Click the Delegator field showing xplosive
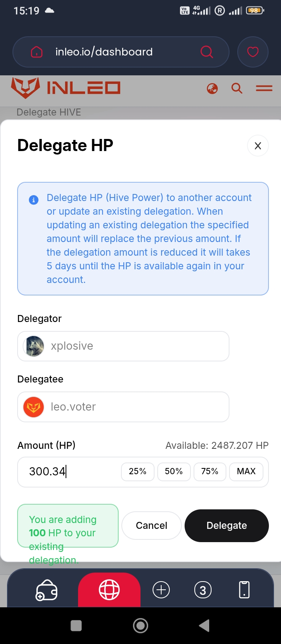This screenshot has height=644, width=281. pos(123,346)
